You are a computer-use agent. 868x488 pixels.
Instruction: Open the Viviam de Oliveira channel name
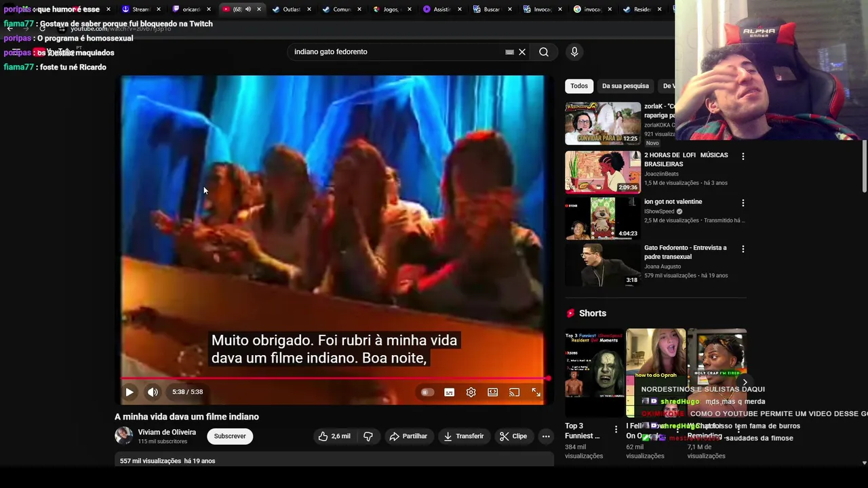pos(167,432)
